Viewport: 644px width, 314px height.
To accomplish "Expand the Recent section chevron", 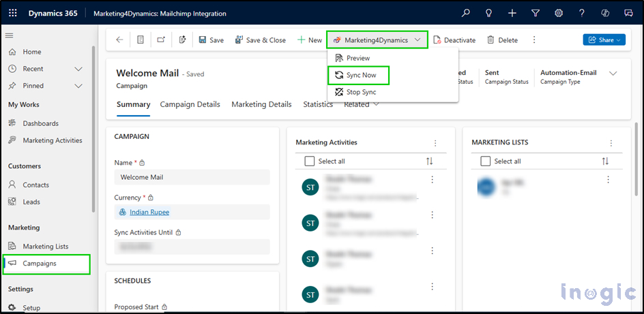I will pos(78,69).
